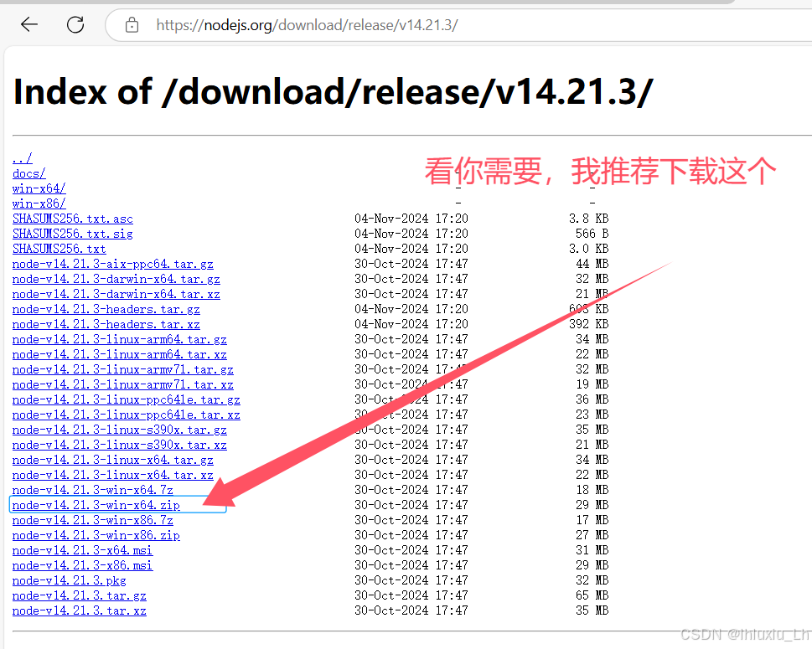
Task: Download the node-v14.21.3.tar.xz source archive
Action: coord(79,610)
